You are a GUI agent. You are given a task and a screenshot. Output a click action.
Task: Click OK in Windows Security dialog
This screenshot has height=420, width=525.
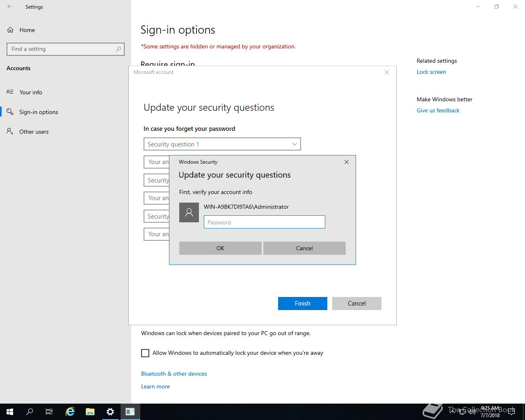[220, 248]
